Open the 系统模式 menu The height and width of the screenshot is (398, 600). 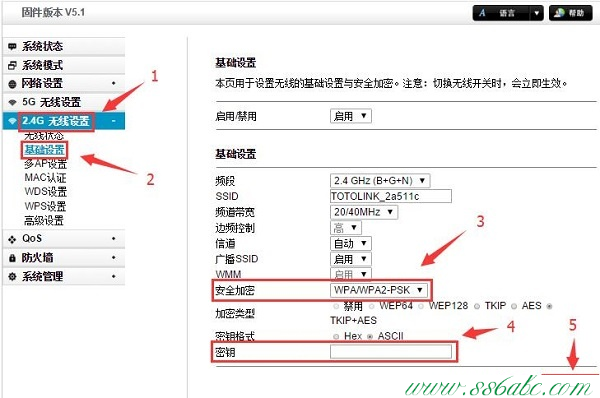[x=64, y=65]
